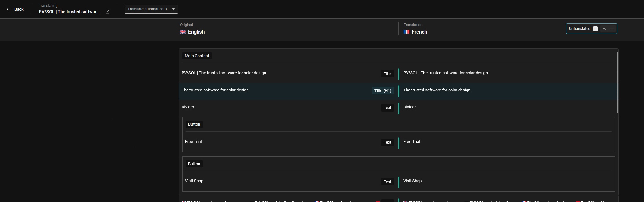644x202 pixels.
Task: Edit French translation of Divider text
Action: (x=409, y=107)
